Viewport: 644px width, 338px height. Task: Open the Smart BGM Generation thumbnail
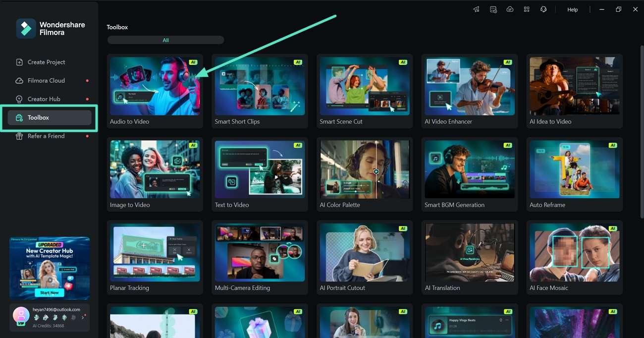click(470, 169)
